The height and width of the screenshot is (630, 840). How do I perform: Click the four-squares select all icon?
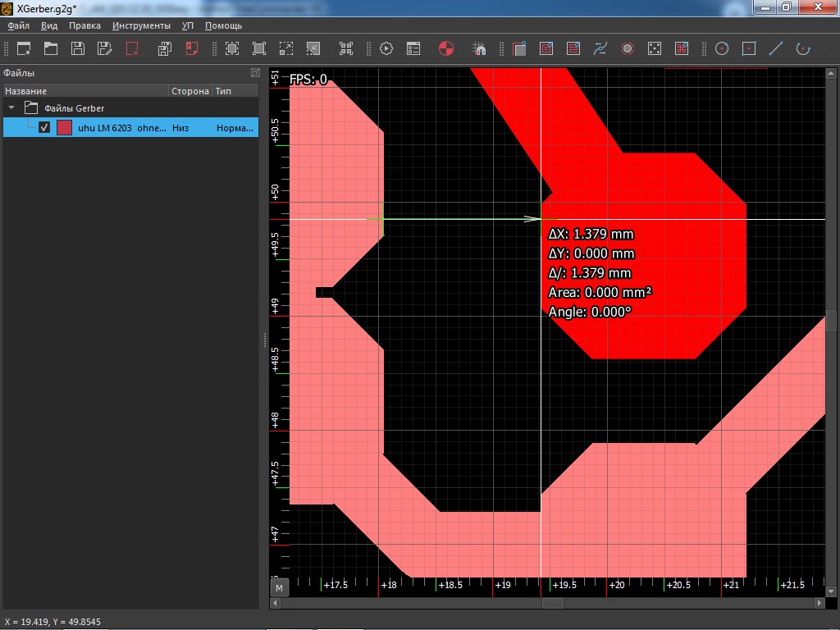point(346,48)
